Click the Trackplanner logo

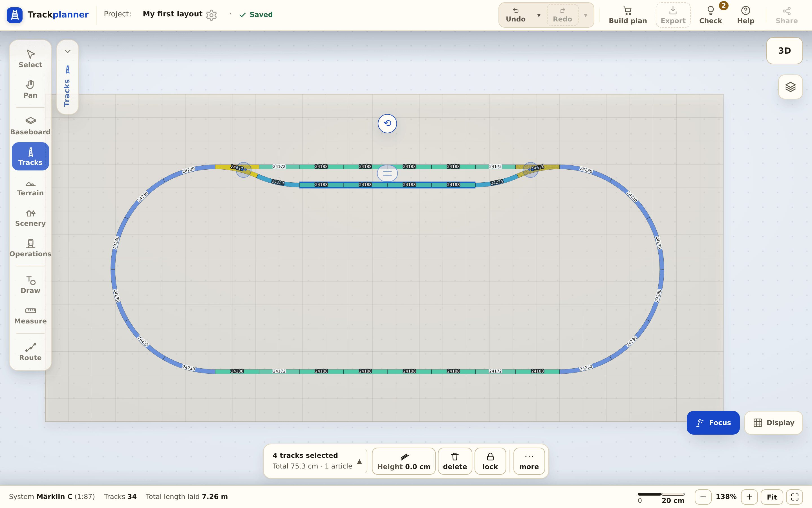[x=48, y=15]
